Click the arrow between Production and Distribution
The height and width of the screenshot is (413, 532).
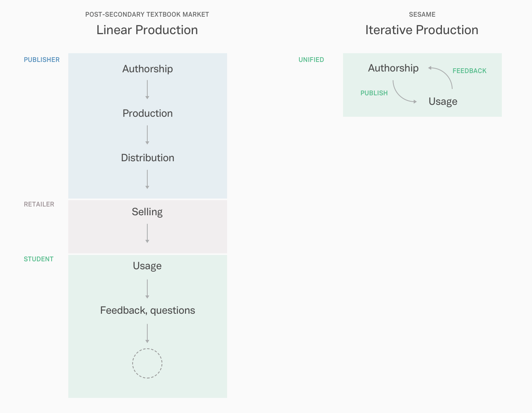[147, 135]
